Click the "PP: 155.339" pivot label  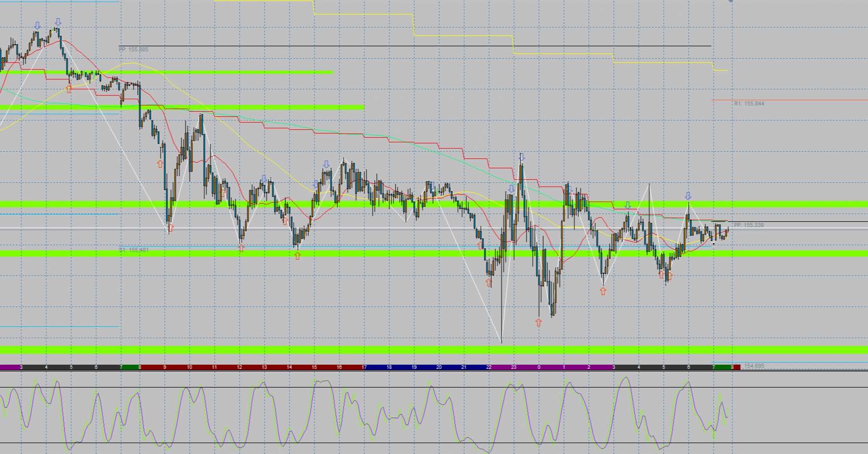coord(749,225)
